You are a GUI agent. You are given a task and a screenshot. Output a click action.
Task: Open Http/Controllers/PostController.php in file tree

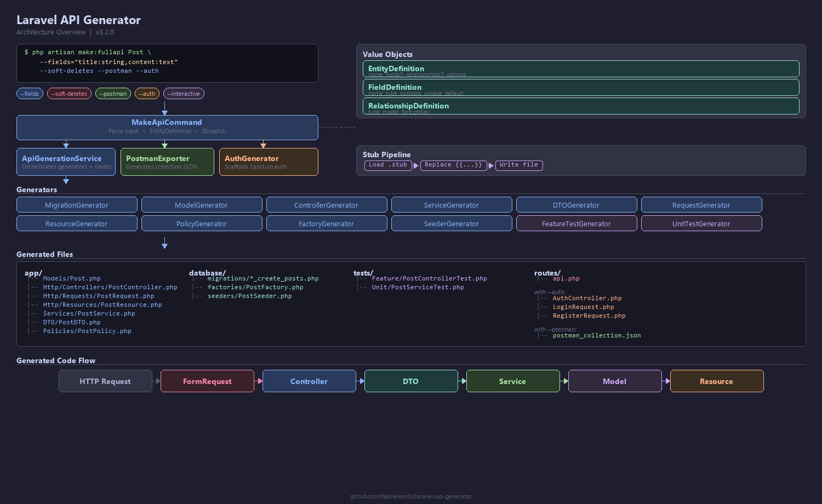coord(110,287)
